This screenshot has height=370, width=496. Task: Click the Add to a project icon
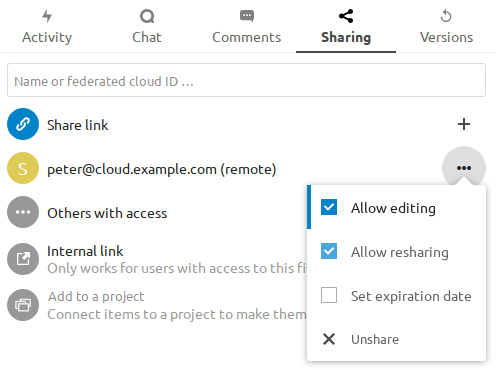coord(23,305)
